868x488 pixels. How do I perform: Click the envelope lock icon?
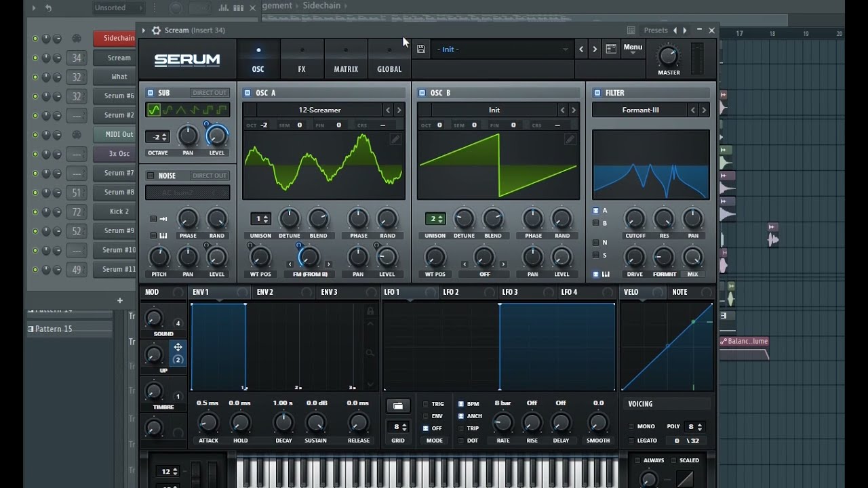(x=370, y=311)
